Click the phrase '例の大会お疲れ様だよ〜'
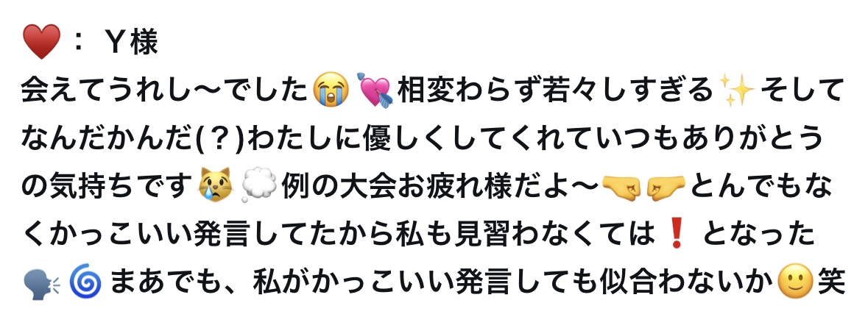This screenshot has width=868, height=328. [x=440, y=186]
